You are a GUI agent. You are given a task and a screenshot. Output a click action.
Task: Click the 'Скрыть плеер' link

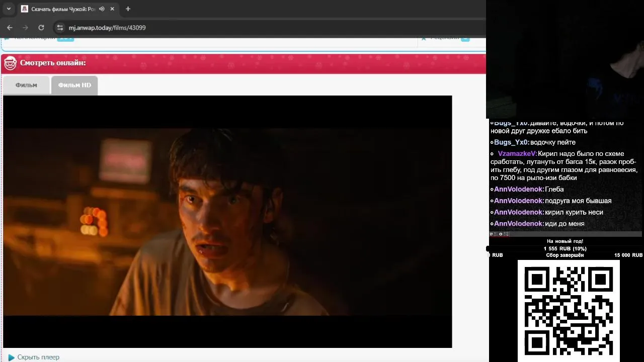[38, 357]
